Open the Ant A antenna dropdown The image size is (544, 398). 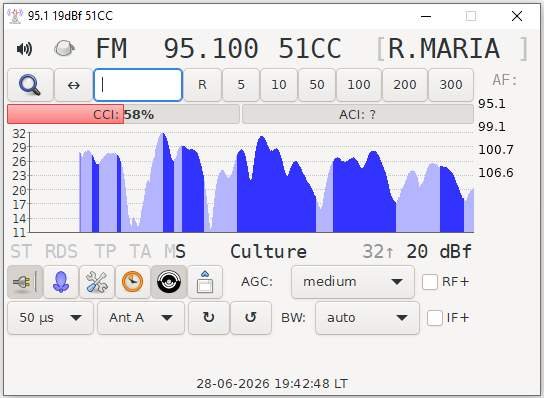141,318
